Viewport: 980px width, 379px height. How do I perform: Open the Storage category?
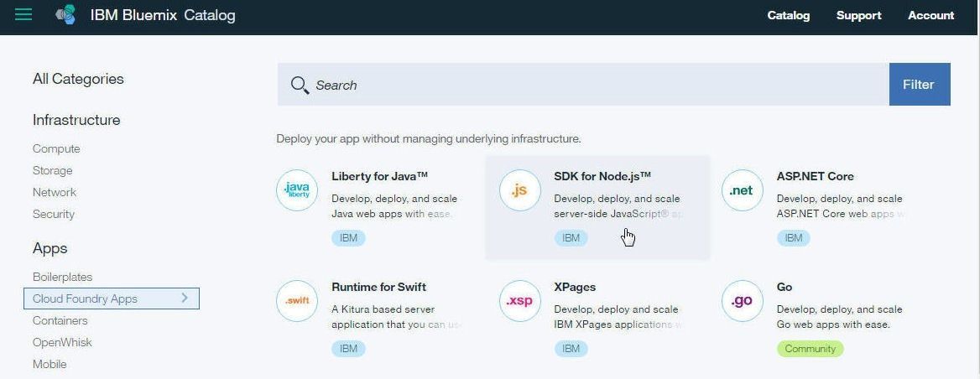[x=53, y=170]
